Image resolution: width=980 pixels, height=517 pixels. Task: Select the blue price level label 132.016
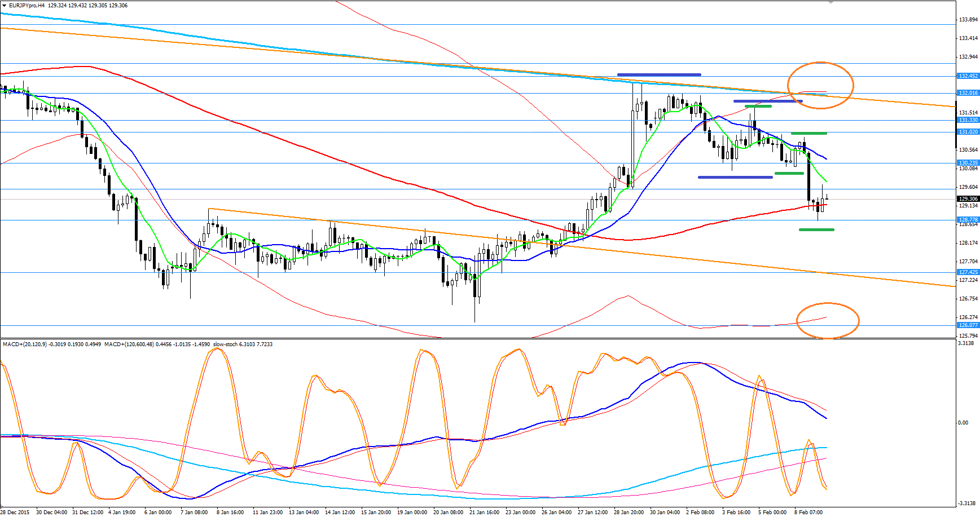point(968,93)
